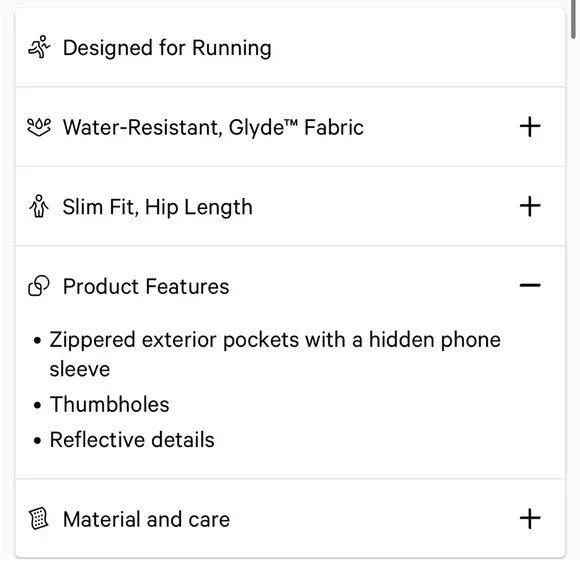Expand Water-Resistant Glyde Fabric with plus icon
The height and width of the screenshot is (580, 580).
530,127
